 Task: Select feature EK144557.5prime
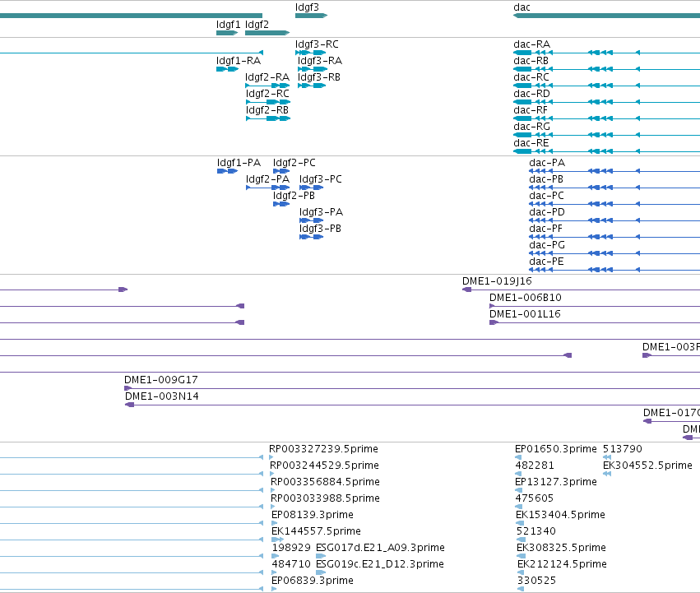click(x=277, y=540)
